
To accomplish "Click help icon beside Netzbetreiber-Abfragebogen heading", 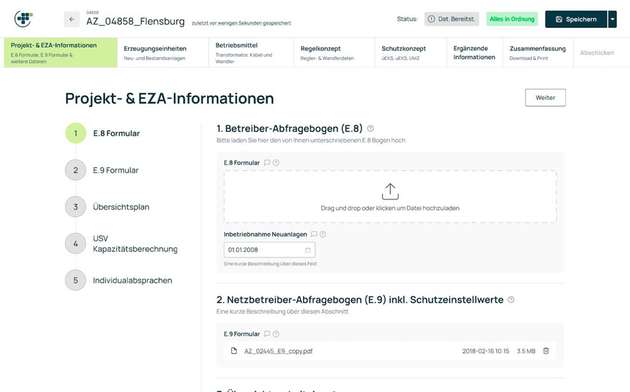I will point(511,300).
